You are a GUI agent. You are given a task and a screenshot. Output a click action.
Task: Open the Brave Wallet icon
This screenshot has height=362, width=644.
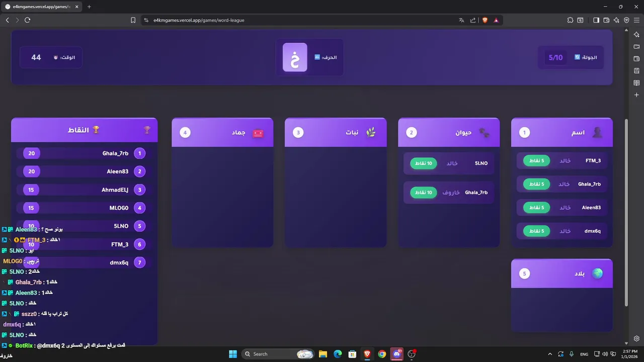pos(606,20)
